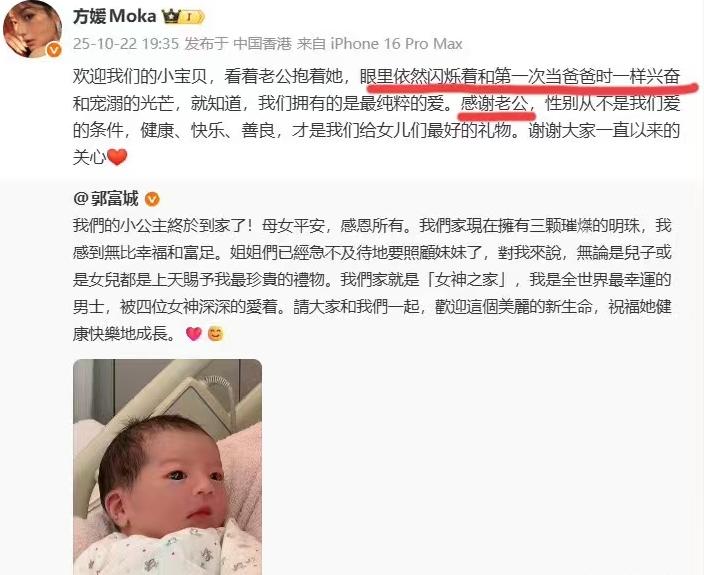This screenshot has width=704, height=575.
Task: Click the orange verified badge on avatar
Action: [x=54, y=50]
